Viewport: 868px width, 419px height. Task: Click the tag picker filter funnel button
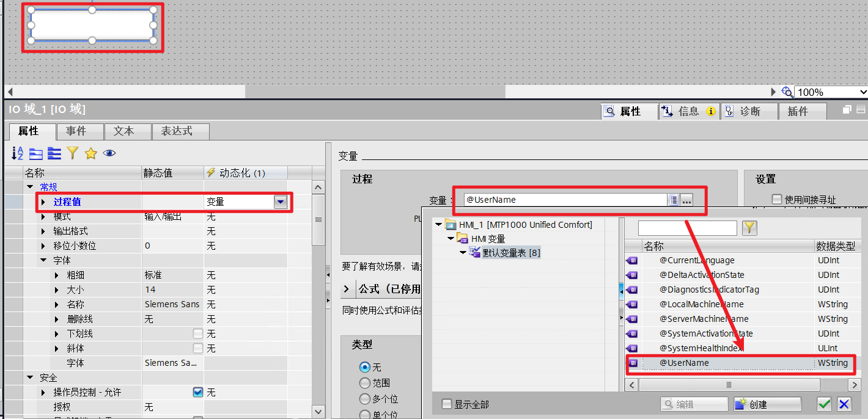[749, 228]
